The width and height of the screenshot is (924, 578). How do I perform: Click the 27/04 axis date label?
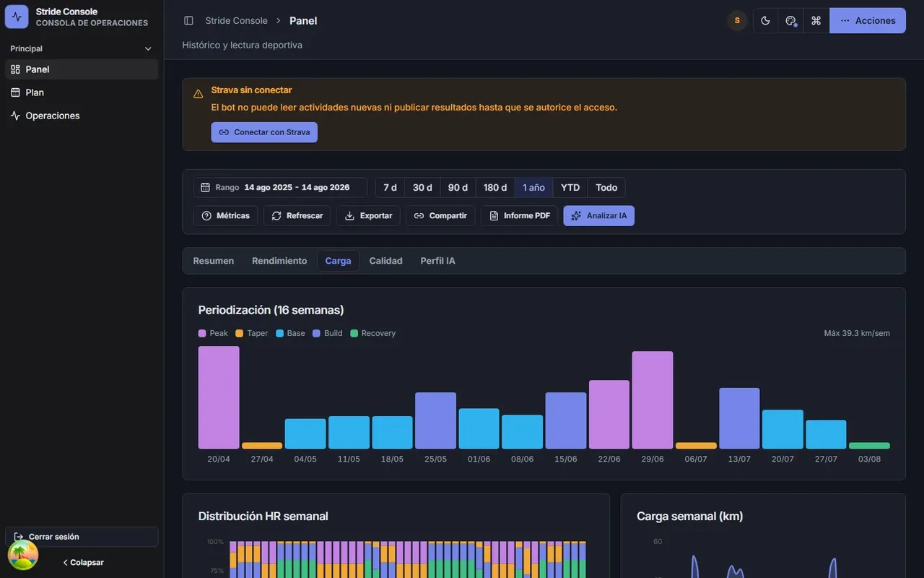pyautogui.click(x=262, y=460)
